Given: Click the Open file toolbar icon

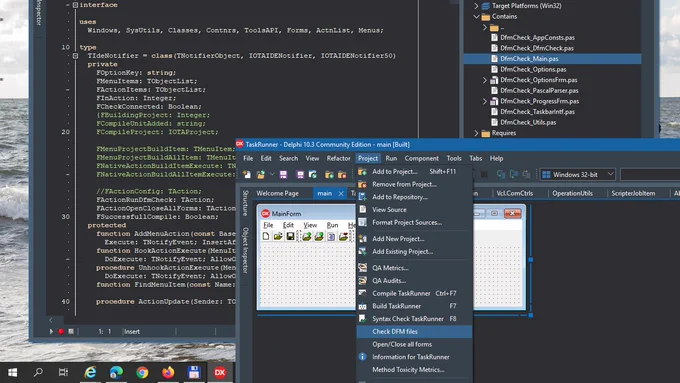Looking at the screenshot, I should point(261,174).
